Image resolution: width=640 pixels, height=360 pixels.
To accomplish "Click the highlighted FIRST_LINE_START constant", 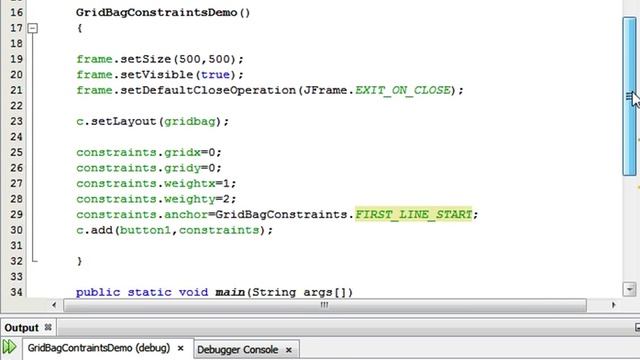I will [413, 214].
